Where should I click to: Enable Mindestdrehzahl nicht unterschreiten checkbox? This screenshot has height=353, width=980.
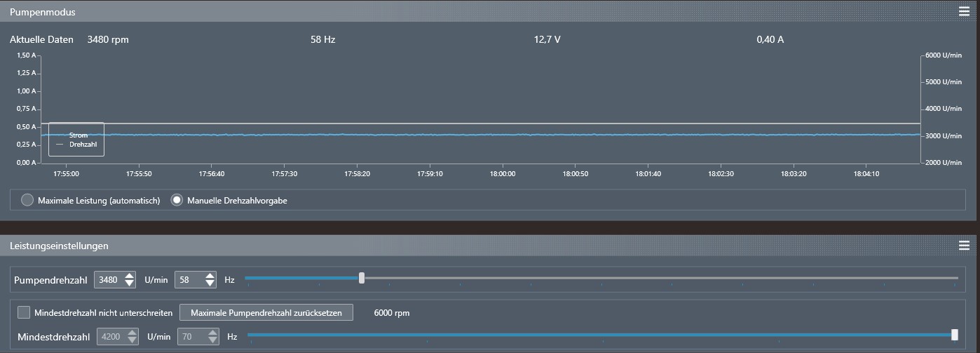(24, 312)
